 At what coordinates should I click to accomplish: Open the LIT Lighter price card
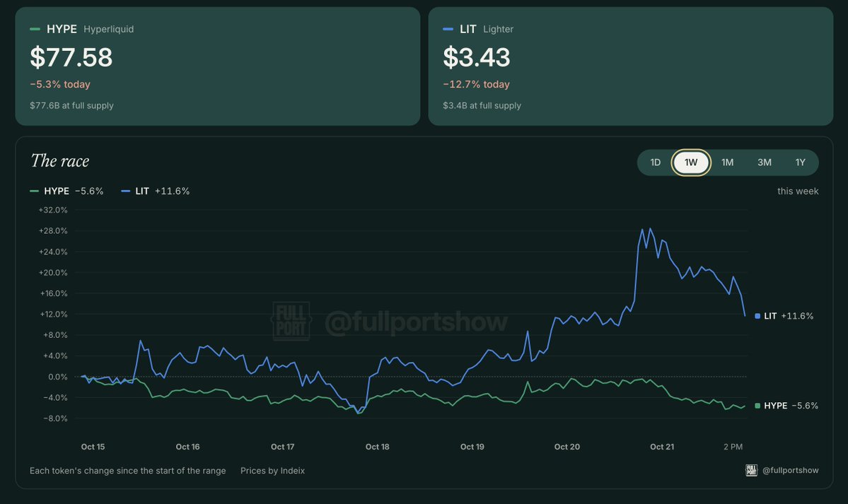631,66
